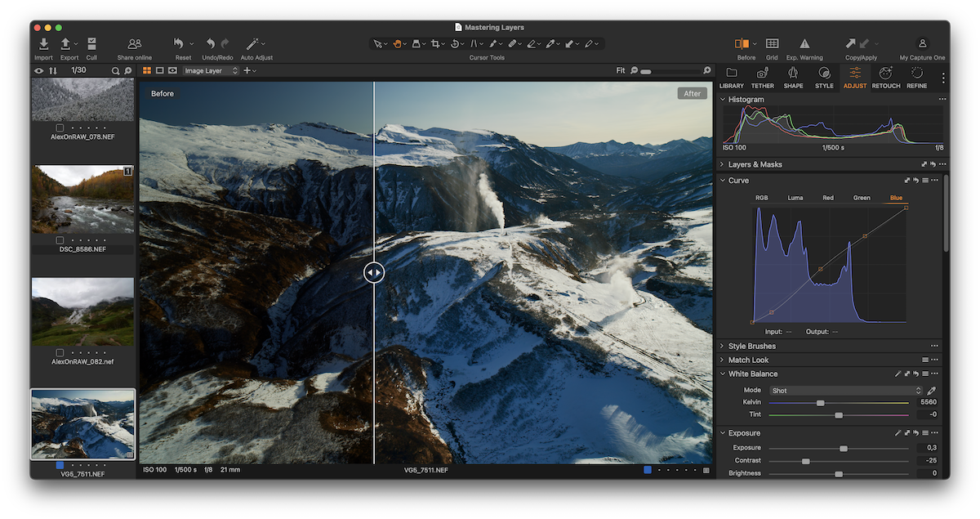The image size is (980, 519).
Task: Select the DSC_8586.NEF river thumbnail
Action: click(82, 199)
